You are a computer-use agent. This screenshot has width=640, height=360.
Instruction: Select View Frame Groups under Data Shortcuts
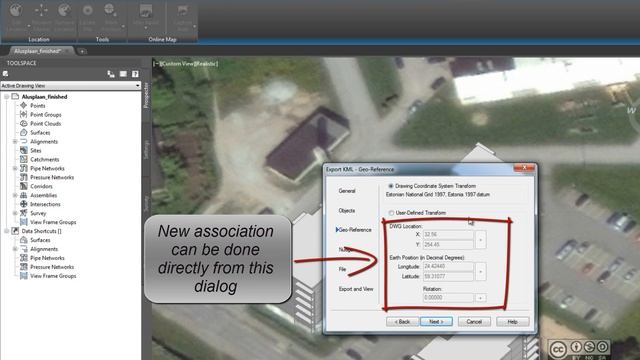point(53,276)
